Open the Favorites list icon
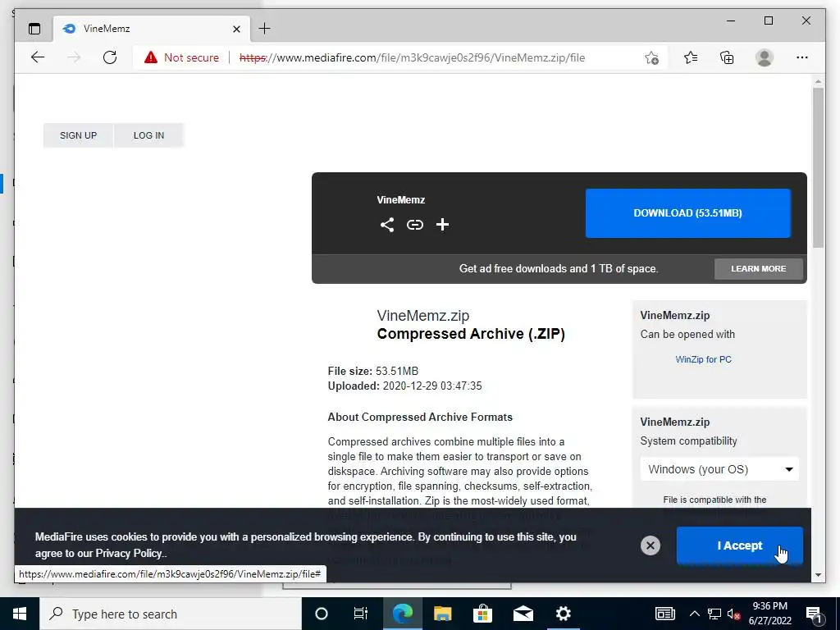Viewport: 840px width, 630px height. (x=691, y=57)
